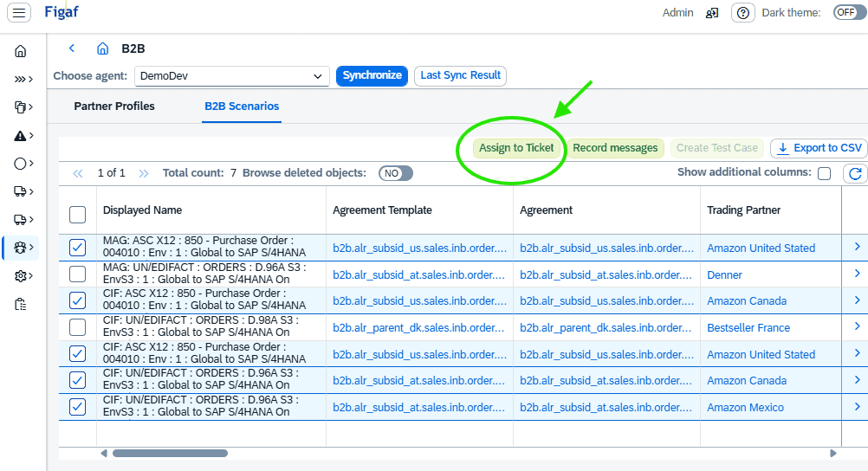Viewport: 868px width, 471px height.
Task: Open the truck icon just below the circle icon
Action: (23, 191)
